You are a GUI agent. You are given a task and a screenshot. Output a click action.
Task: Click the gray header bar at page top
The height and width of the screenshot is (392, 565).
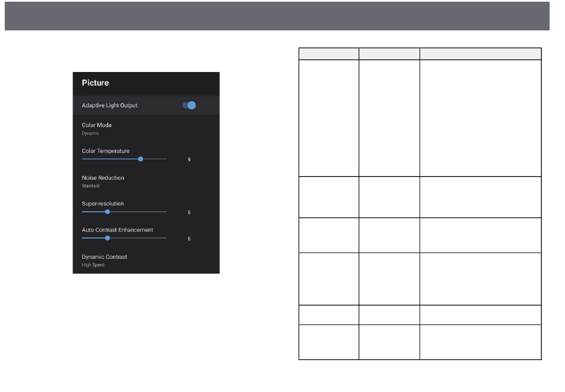[x=282, y=16]
